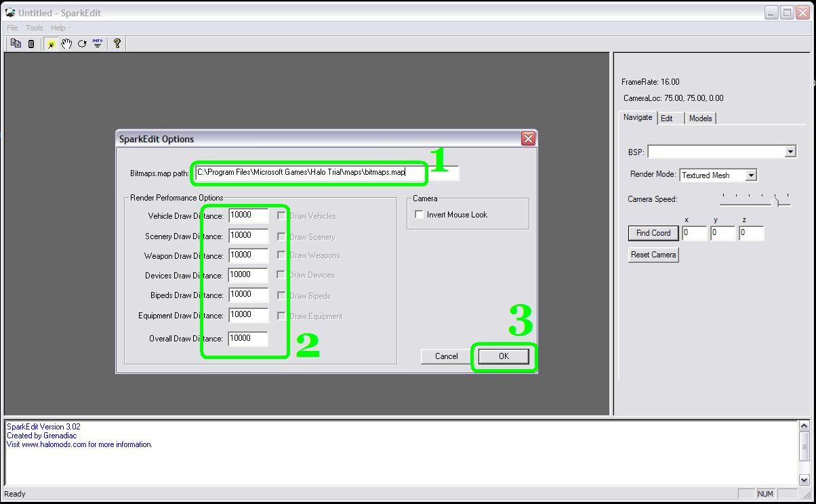Click the Vehicle Draw Distance field

[248, 215]
